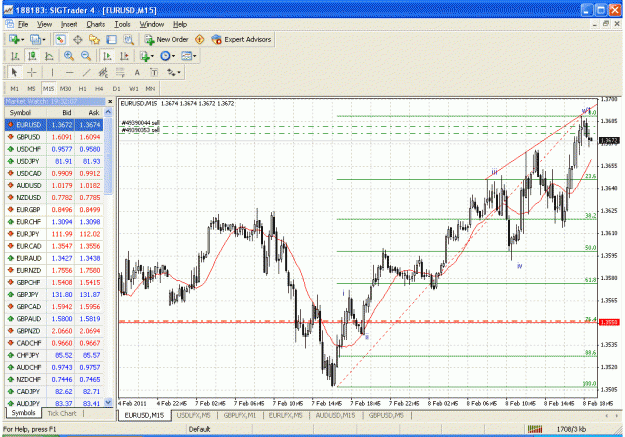Open the Help menu

pos(180,24)
